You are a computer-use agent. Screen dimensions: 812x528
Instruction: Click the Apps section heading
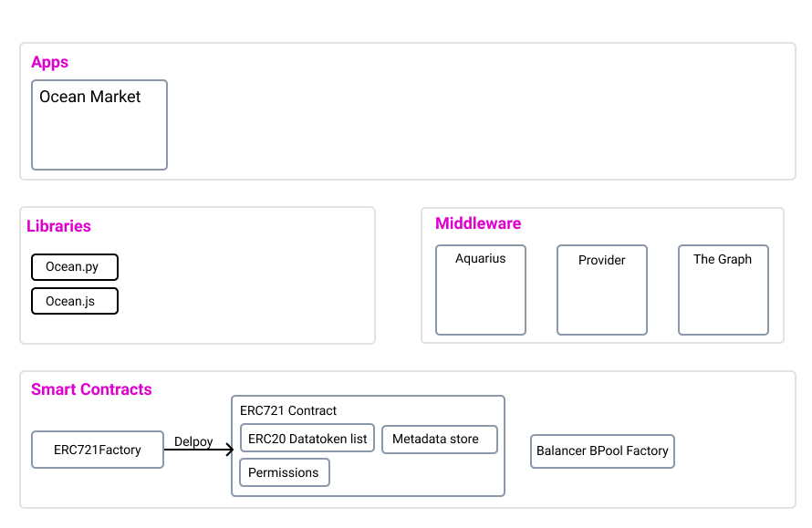49,62
